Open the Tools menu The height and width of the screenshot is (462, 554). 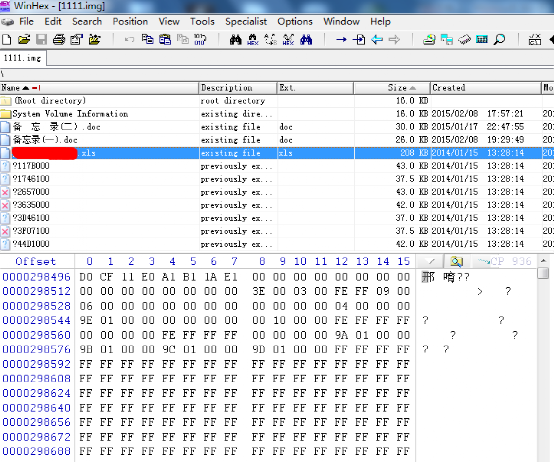[x=202, y=22]
